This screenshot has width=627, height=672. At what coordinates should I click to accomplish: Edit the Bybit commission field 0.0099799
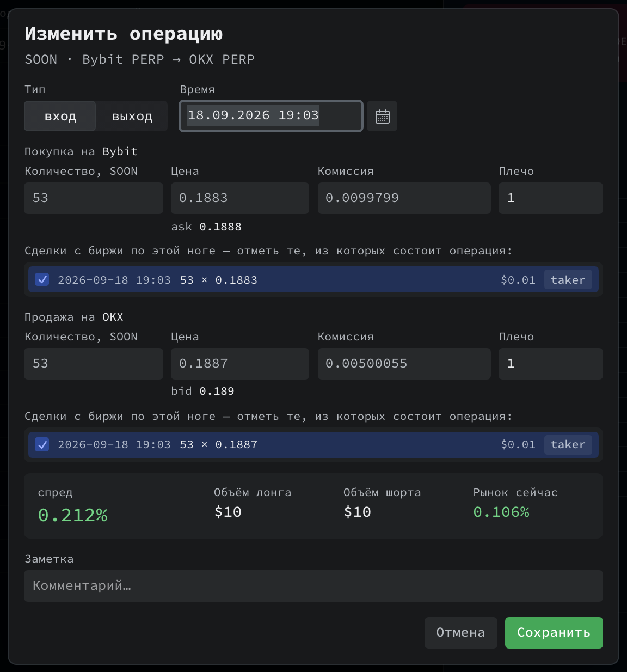404,198
